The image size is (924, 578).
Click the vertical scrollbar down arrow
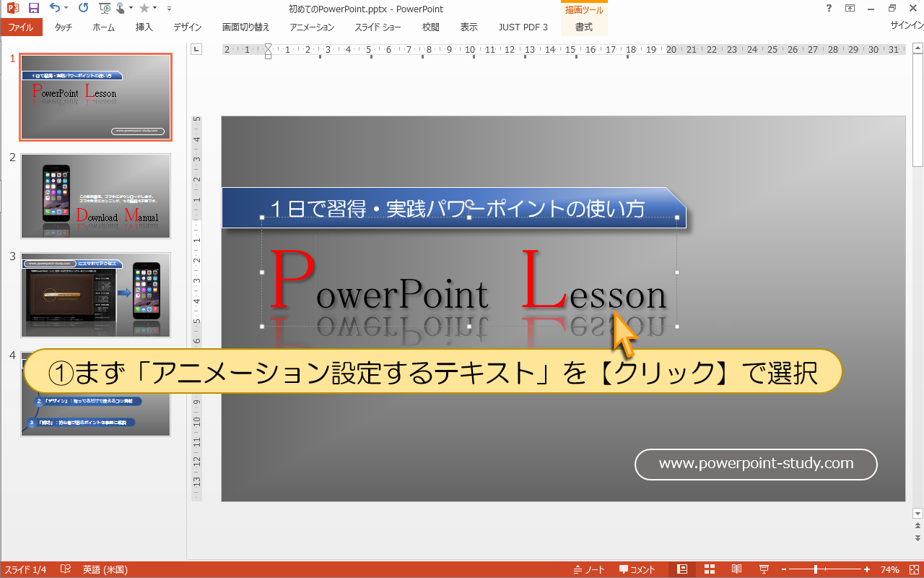[x=918, y=514]
